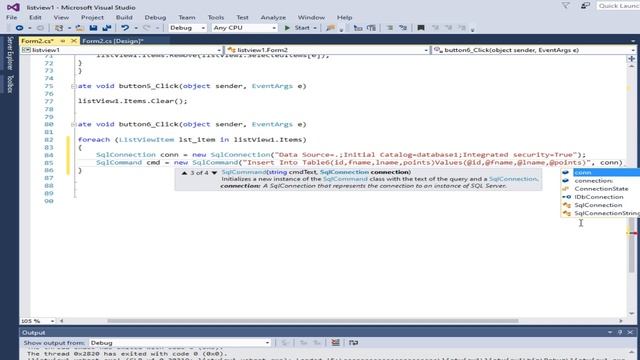Viewport: 640px width, 360px height.
Task: Open the Analyze menu
Action: pyautogui.click(x=273, y=18)
